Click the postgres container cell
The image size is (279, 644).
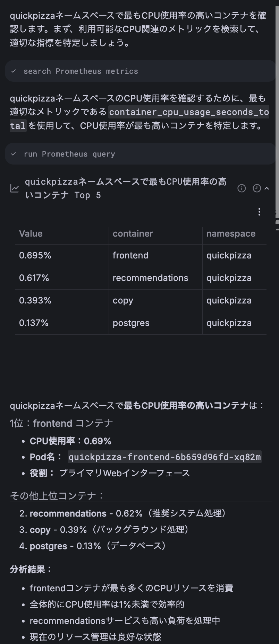click(131, 323)
